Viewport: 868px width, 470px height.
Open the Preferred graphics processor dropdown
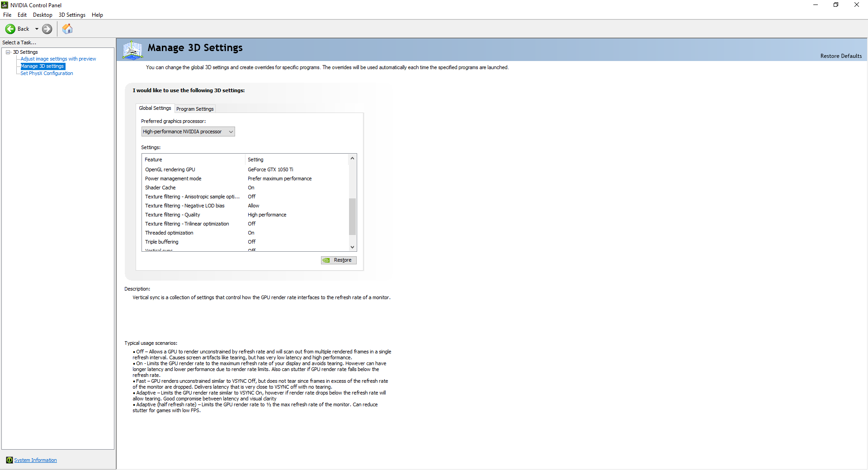point(188,132)
